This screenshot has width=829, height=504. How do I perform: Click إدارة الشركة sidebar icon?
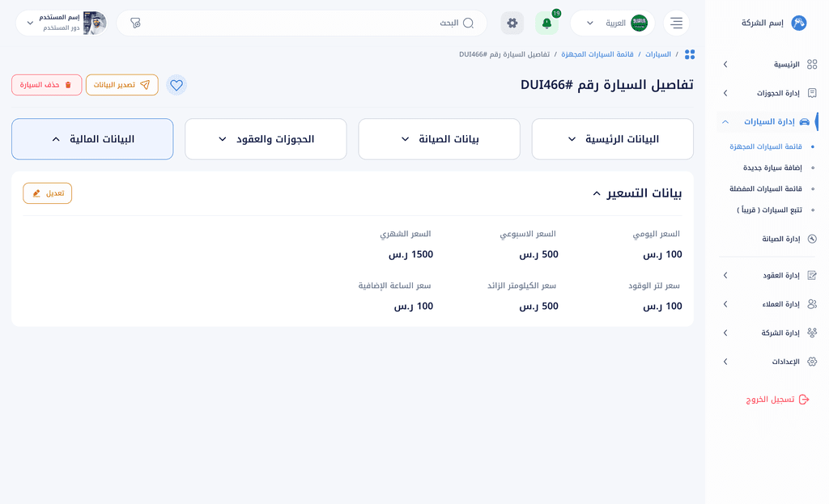[812, 332]
